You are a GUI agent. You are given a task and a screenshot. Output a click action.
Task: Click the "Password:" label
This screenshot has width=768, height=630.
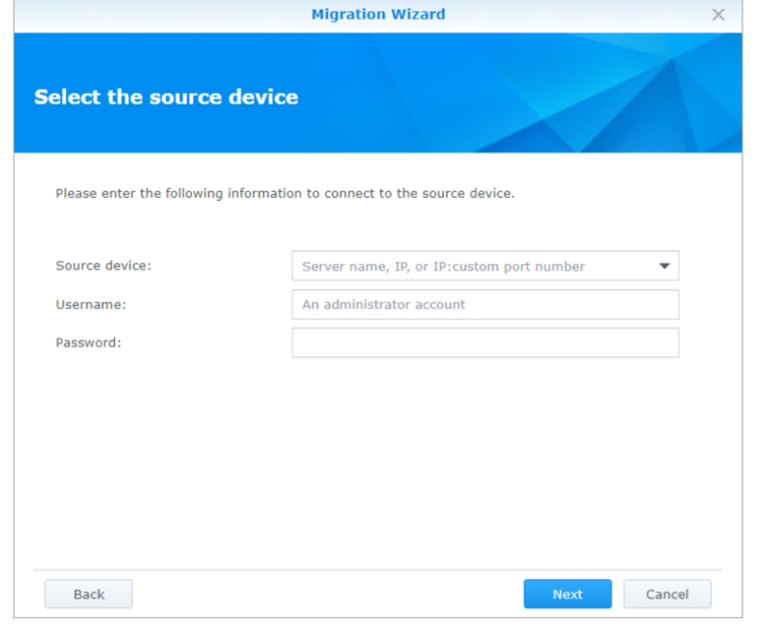[88, 343]
